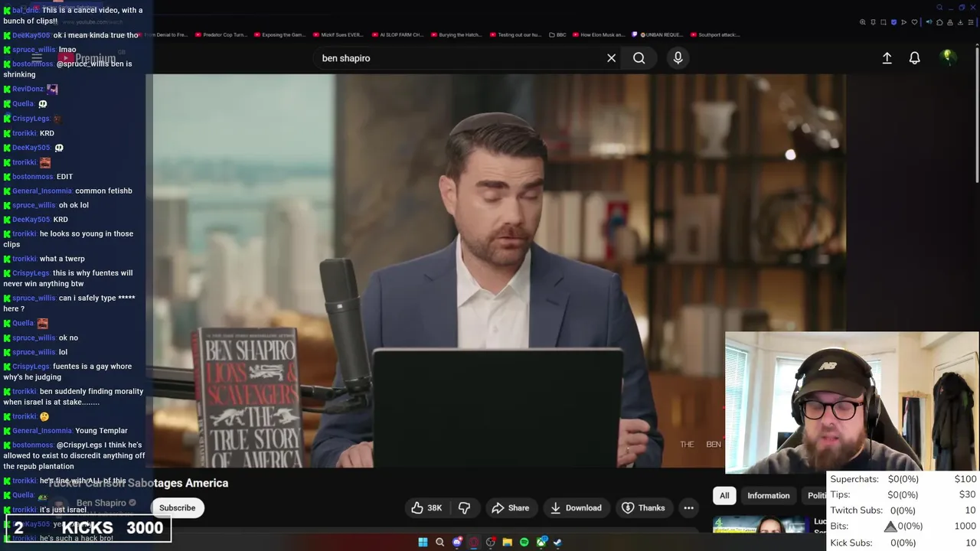Open the Ben Shapiro channel name
This screenshot has width=980, height=551.
click(x=101, y=503)
